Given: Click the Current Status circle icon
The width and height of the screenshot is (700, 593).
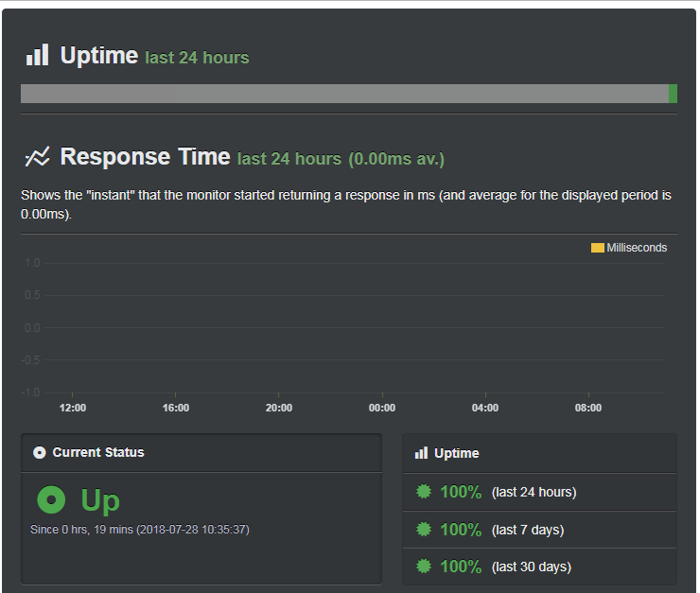Looking at the screenshot, I should [40, 452].
